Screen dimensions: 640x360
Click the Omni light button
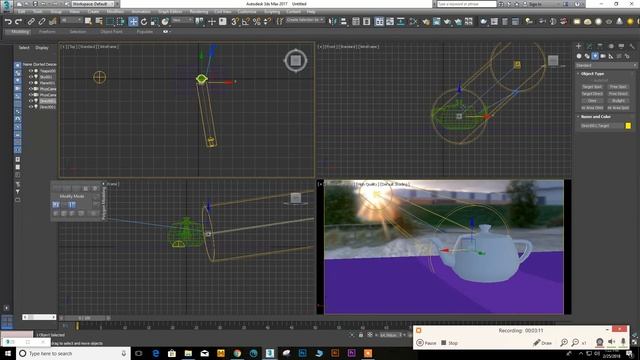(x=592, y=101)
